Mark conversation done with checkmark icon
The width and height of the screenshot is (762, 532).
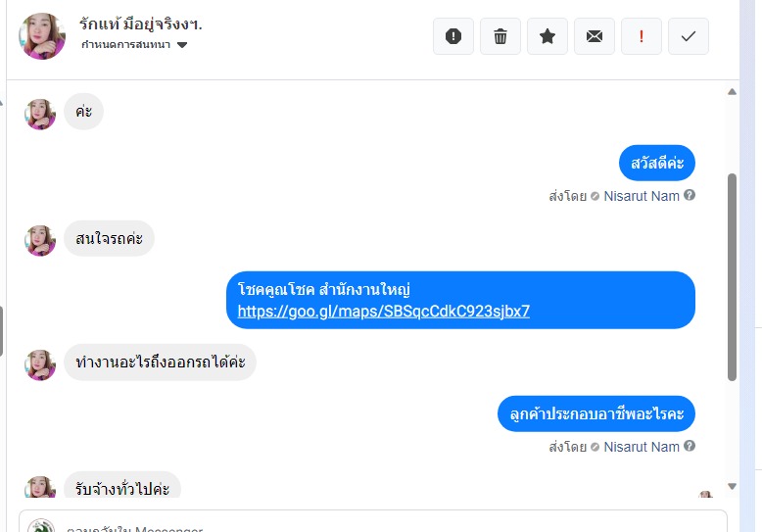(689, 36)
